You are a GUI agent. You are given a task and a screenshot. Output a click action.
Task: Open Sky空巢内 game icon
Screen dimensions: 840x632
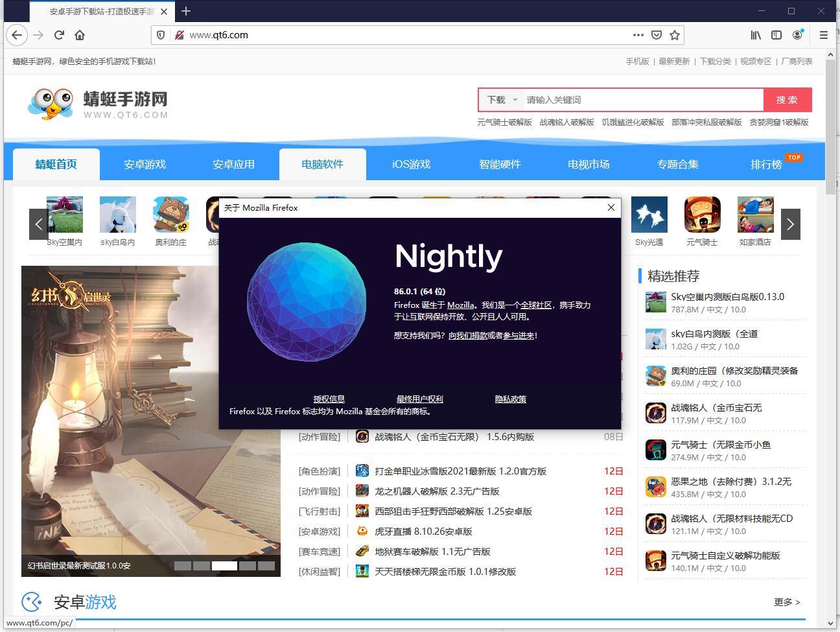click(65, 215)
